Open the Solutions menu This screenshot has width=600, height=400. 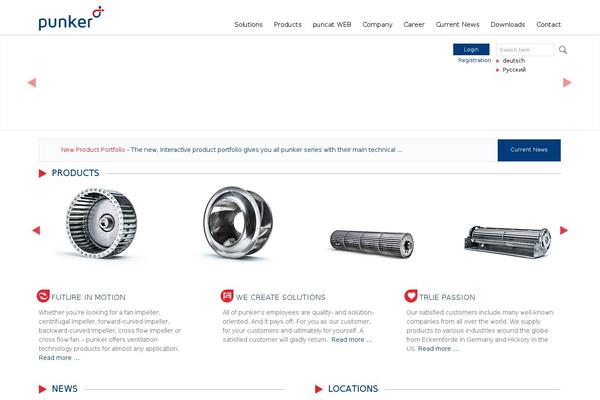[x=248, y=24]
